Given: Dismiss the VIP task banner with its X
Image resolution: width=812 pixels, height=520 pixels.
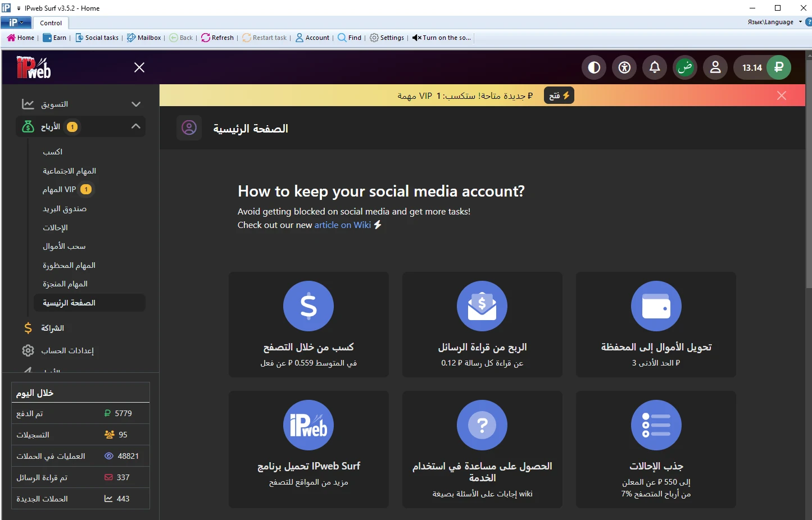Looking at the screenshot, I should pyautogui.click(x=782, y=95).
